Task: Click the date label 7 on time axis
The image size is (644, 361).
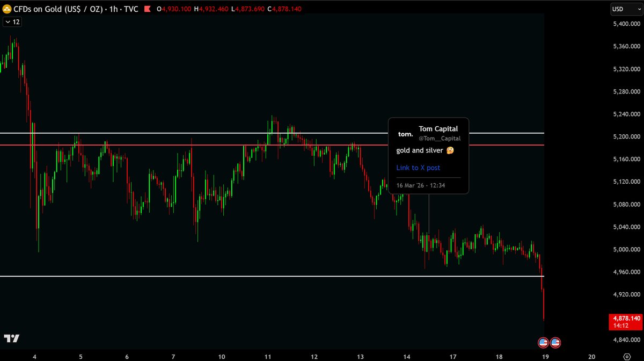Action: tap(173, 356)
